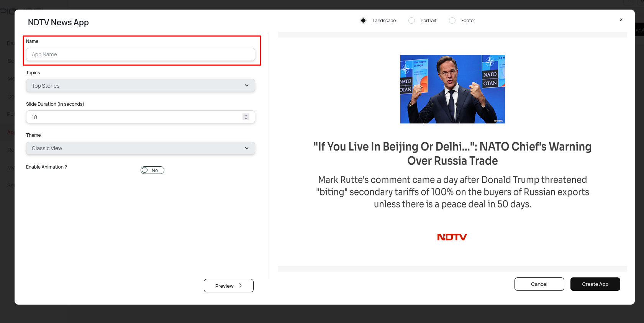The image size is (644, 323).
Task: Decrease slide duration with the down arrow
Action: 246,119
